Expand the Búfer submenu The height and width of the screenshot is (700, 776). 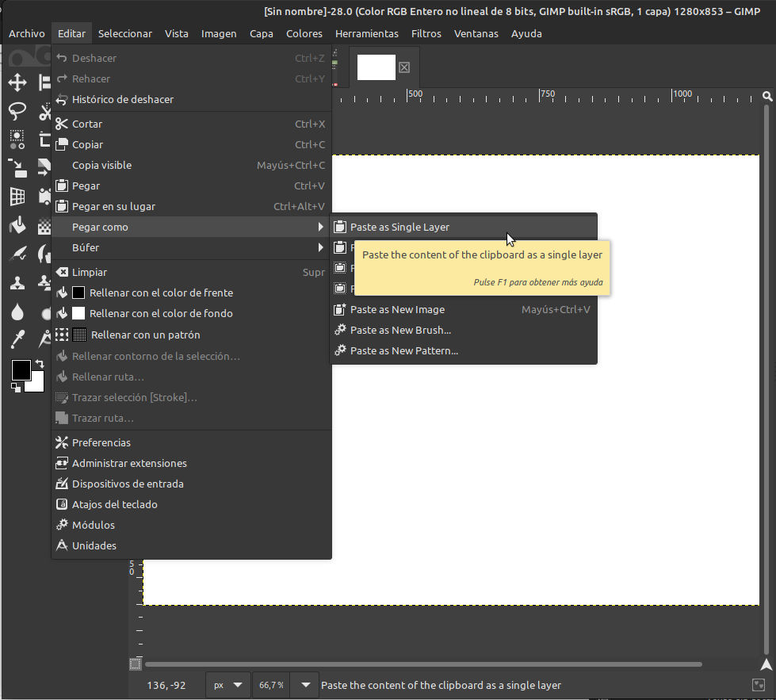[x=192, y=247]
